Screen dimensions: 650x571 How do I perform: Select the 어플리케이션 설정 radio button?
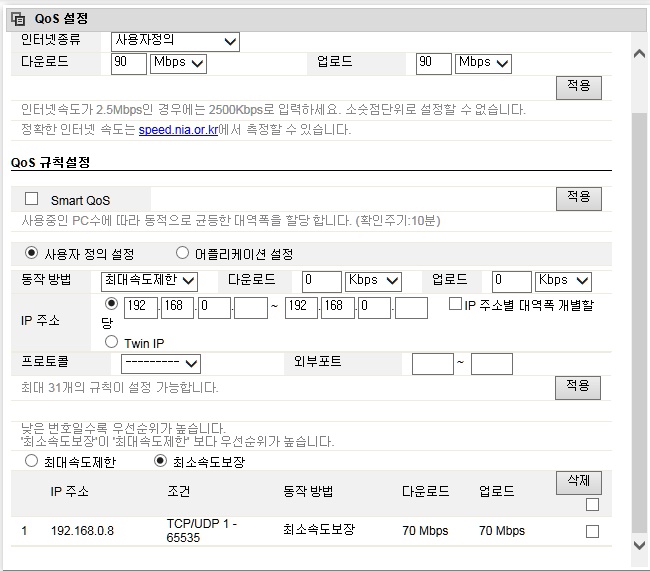[x=182, y=253]
